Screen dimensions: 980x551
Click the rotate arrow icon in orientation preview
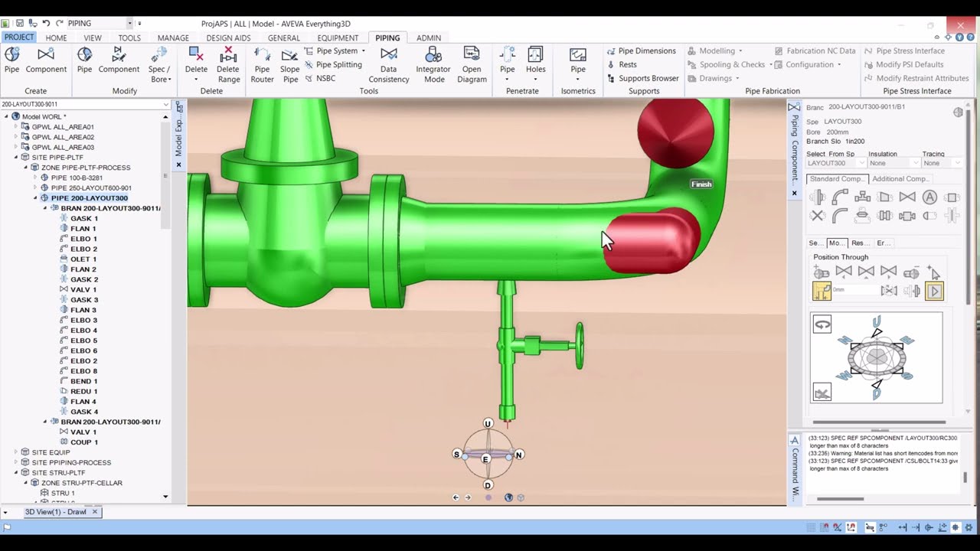coord(822,324)
